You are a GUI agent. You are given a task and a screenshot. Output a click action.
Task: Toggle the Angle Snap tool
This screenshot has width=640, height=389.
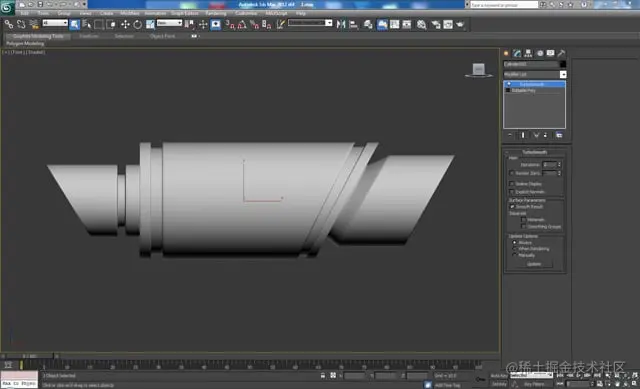[242, 24]
